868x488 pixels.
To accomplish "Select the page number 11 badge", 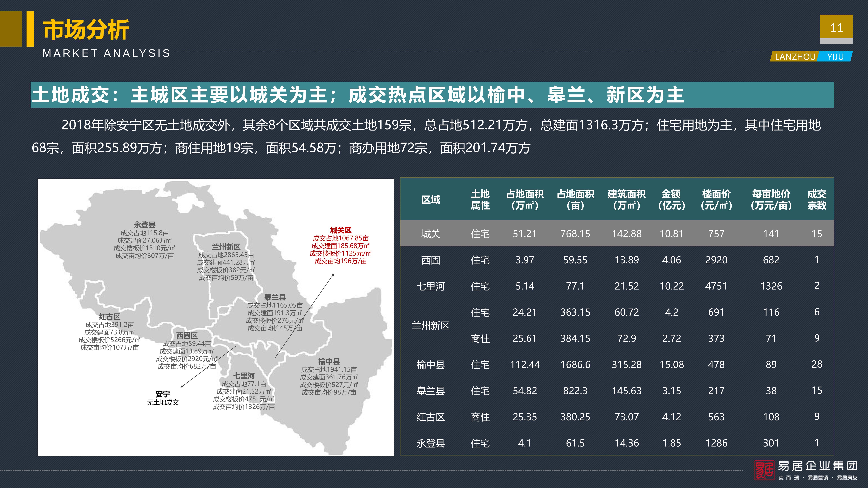I will pos(836,28).
